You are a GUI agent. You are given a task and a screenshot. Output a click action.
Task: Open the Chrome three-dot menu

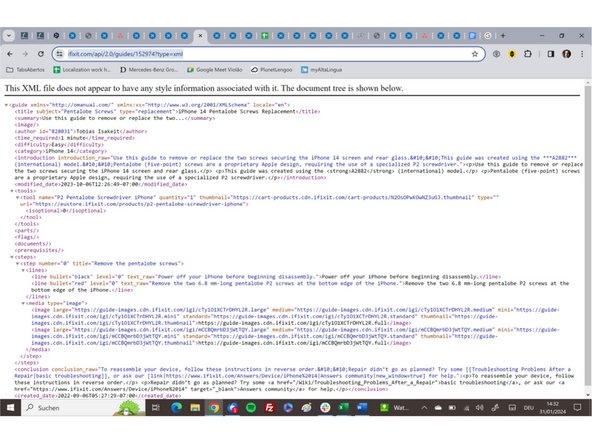[x=582, y=54]
